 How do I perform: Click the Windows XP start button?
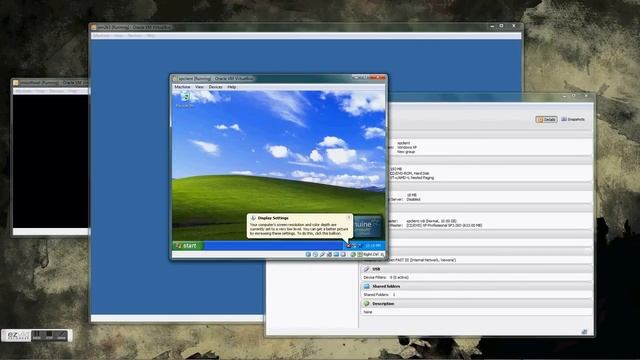(x=188, y=245)
